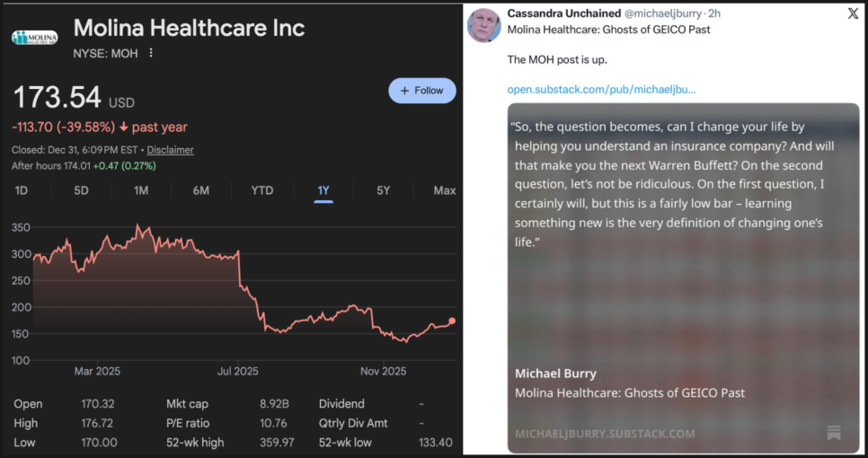
Task: Open the Disclaimer link
Action: point(171,150)
